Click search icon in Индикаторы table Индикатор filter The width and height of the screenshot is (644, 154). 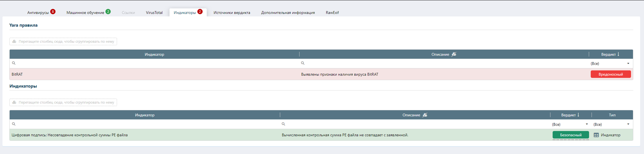click(x=14, y=124)
